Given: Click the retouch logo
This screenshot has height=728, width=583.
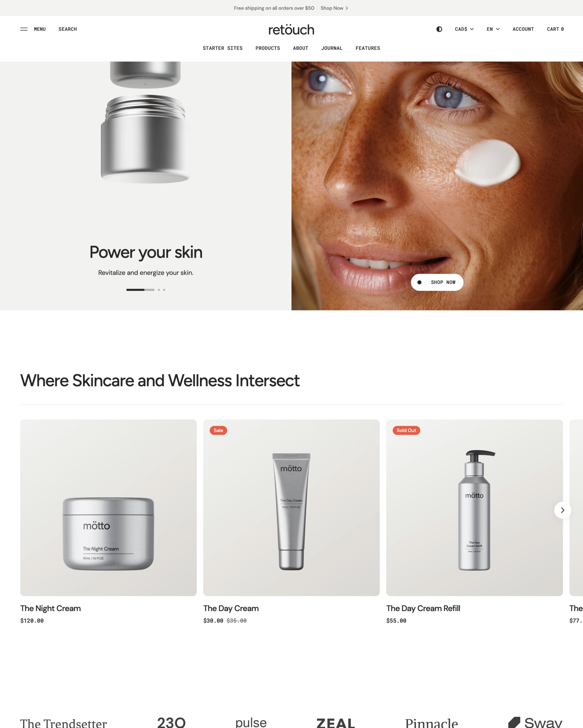Looking at the screenshot, I should pyautogui.click(x=291, y=29).
